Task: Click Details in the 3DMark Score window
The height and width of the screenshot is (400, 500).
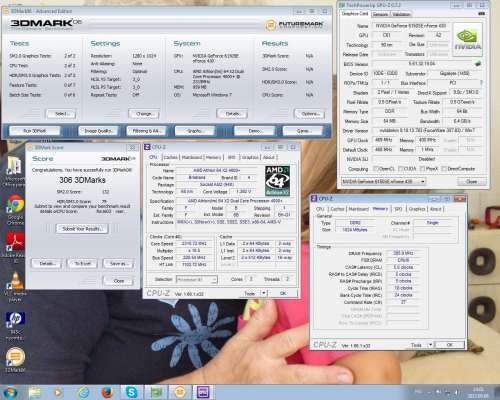Action: (47, 264)
